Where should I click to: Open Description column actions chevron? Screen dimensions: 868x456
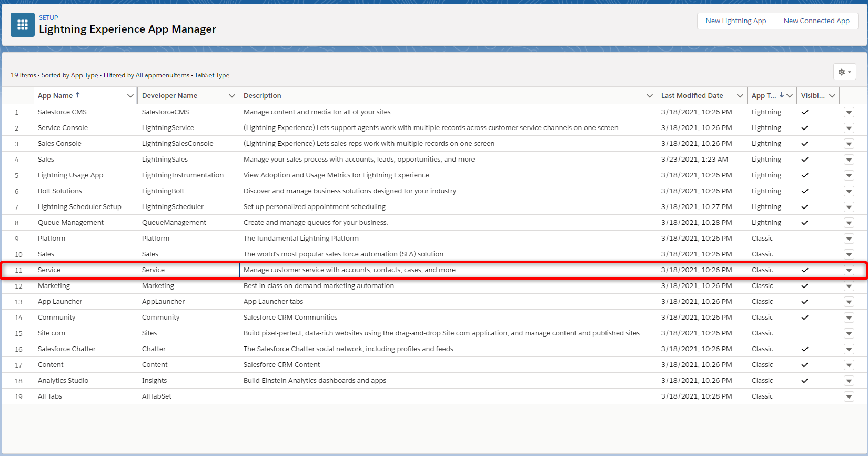coord(650,96)
